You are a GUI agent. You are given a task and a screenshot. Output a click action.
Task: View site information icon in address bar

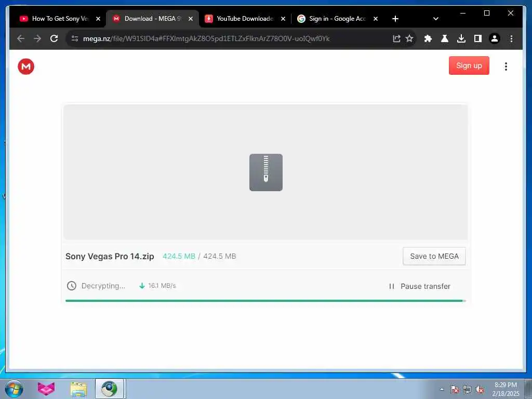coord(75,38)
